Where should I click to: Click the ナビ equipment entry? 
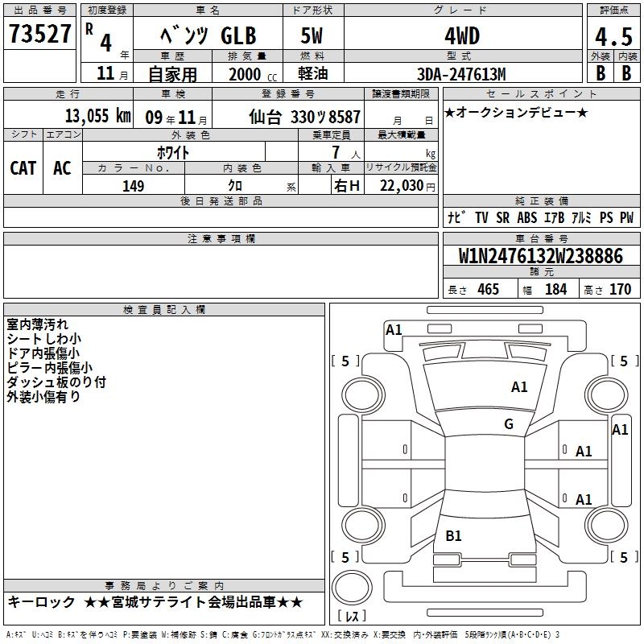pyautogui.click(x=456, y=217)
